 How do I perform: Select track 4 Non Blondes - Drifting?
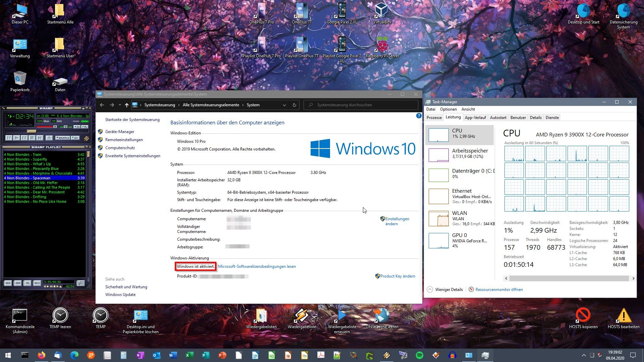(44, 197)
